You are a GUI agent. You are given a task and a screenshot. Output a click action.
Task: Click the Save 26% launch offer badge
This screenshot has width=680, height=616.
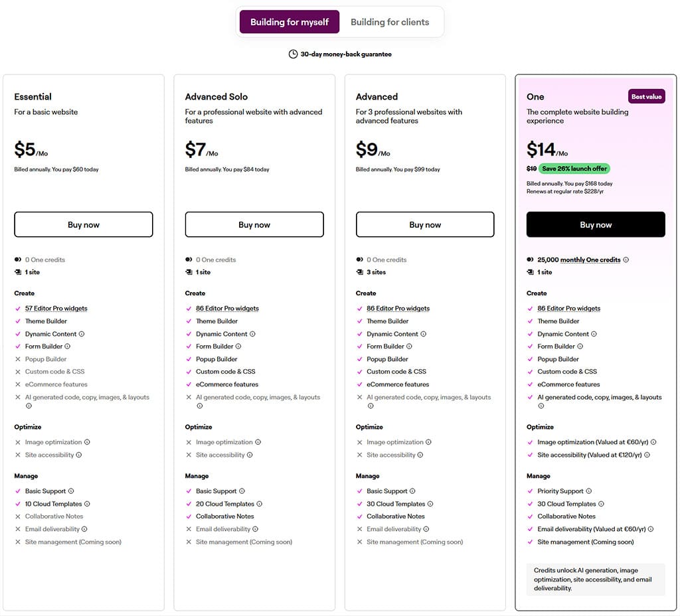click(x=574, y=169)
